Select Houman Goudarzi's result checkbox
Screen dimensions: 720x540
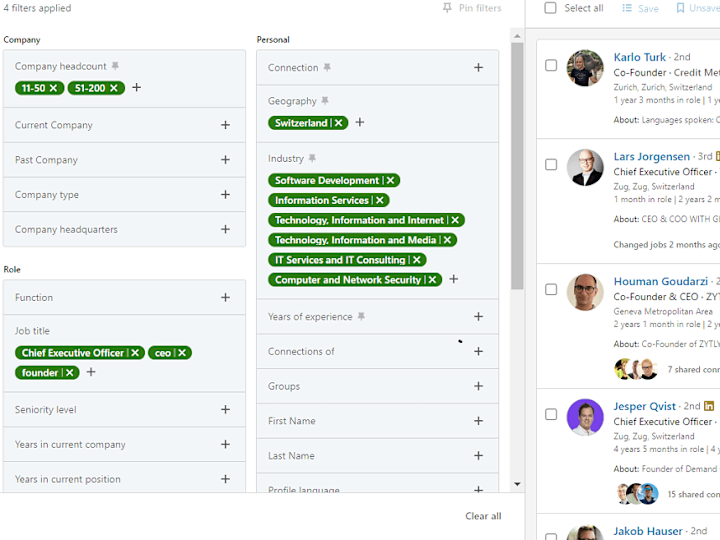click(551, 289)
